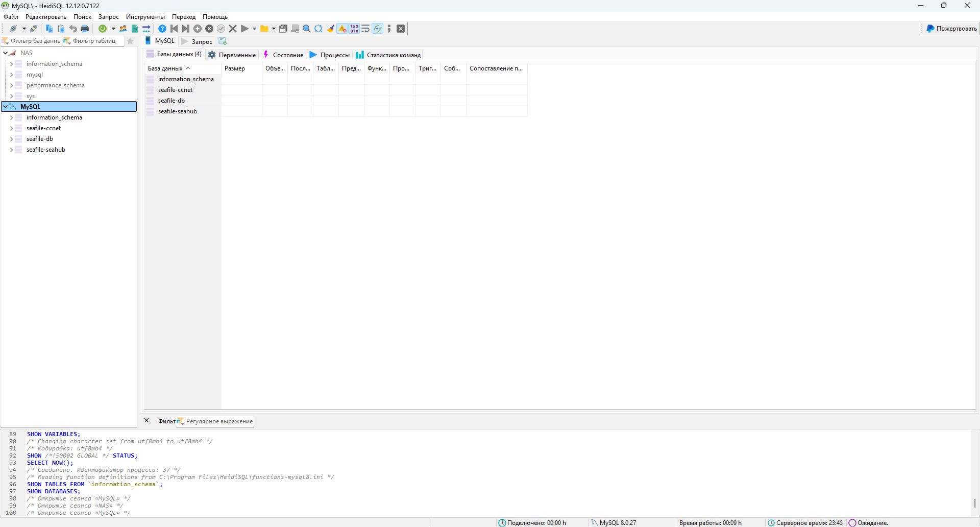The width and height of the screenshot is (980, 527).
Task: Open a blank query tab
Action: click(223, 41)
